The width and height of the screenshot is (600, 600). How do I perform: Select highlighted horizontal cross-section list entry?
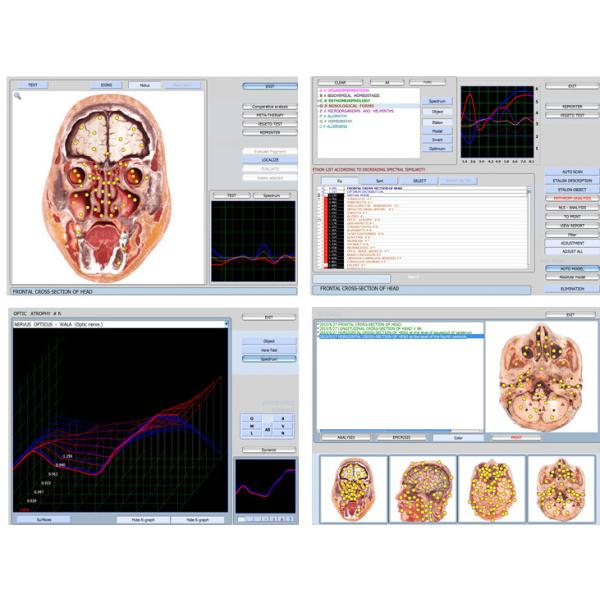coord(400,337)
